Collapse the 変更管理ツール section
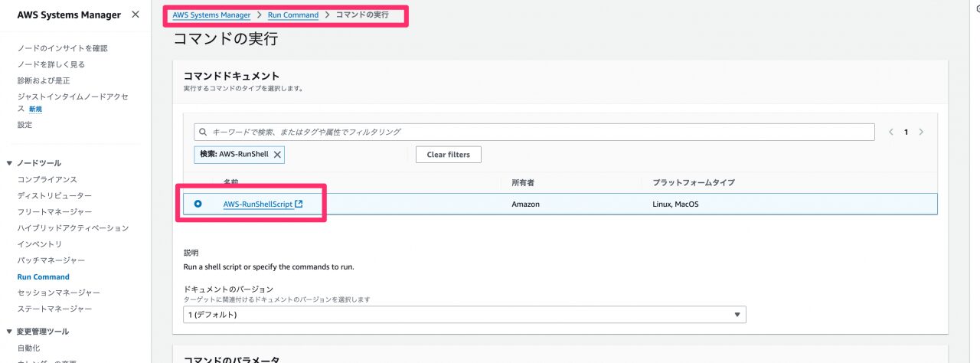This screenshot has width=980, height=363. [x=9, y=332]
